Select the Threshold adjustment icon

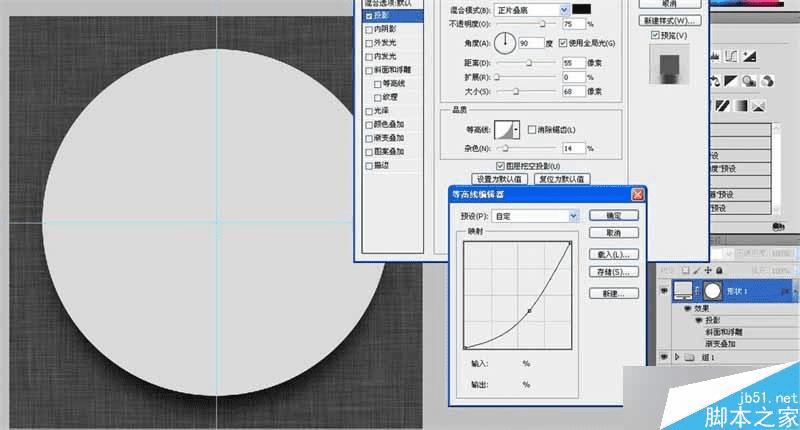pyautogui.click(x=722, y=106)
